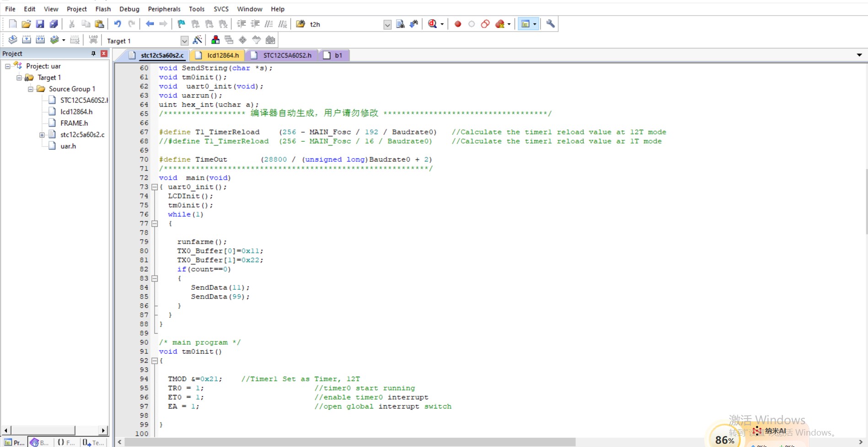Click the Toggle Bookmark flag icon
Viewport: 868px width, 447px height.
[x=182, y=24]
